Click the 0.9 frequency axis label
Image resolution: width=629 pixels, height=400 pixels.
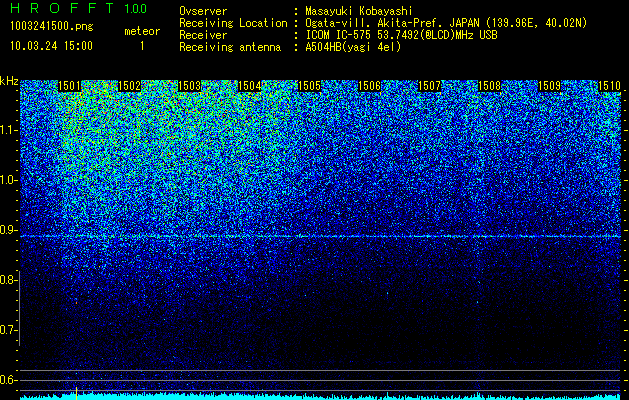(x=9, y=230)
